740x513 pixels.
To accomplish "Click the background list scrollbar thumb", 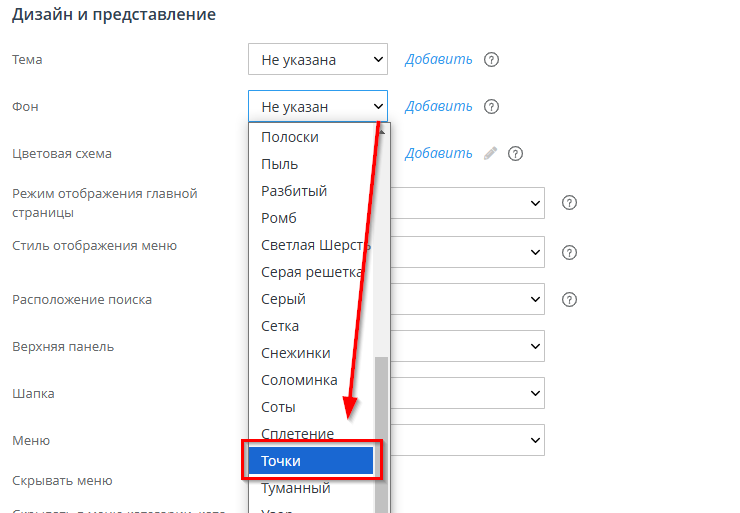I will 381,430.
